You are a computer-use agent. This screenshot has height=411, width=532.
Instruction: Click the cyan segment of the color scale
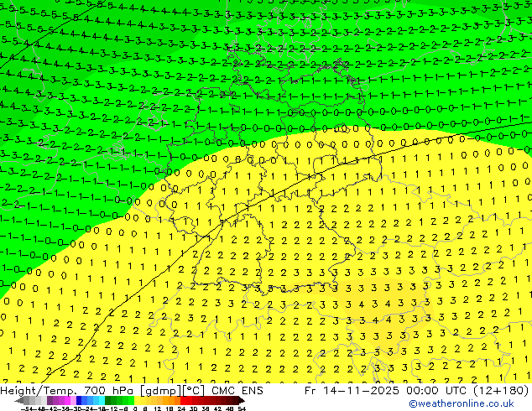[x=102, y=400]
